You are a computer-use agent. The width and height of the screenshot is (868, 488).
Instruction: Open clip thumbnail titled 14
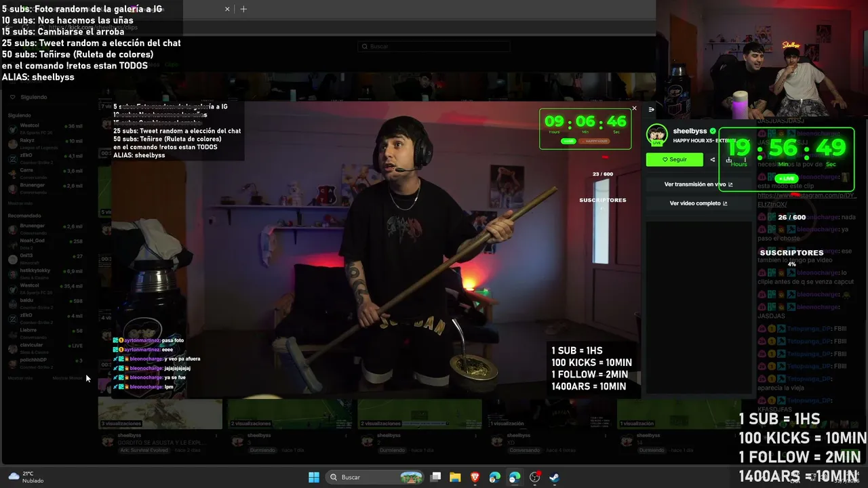(x=678, y=413)
